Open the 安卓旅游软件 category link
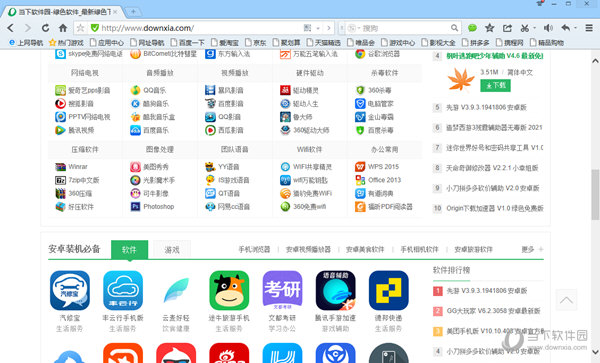 click(x=473, y=249)
